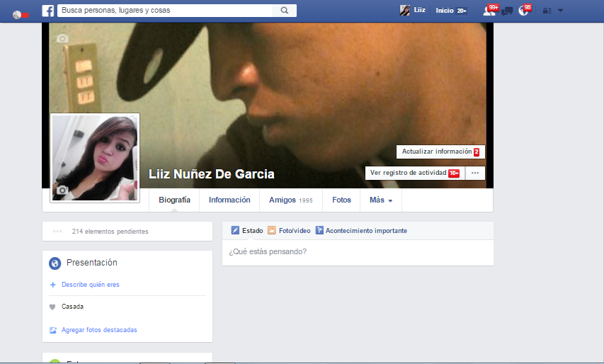
Task: Open the Información tab
Action: 229,200
